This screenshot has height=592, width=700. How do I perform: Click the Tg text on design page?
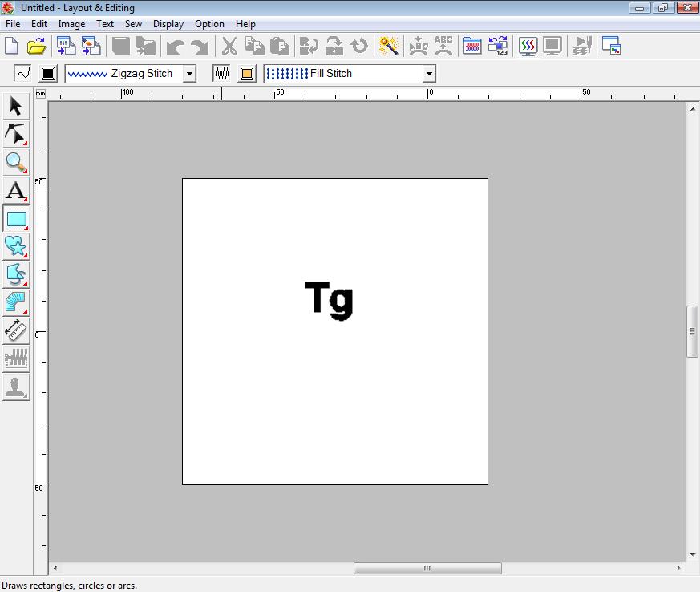click(x=330, y=301)
